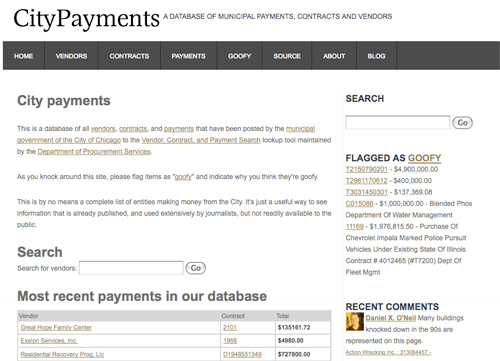Open the VENDORS navigation item

click(71, 56)
